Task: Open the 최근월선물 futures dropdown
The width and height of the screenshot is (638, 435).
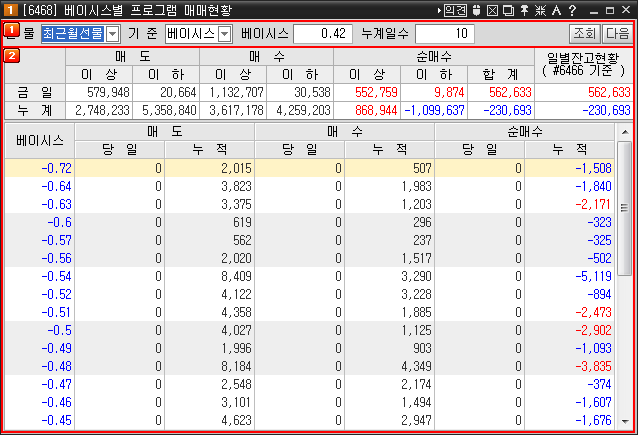Action: pos(112,34)
